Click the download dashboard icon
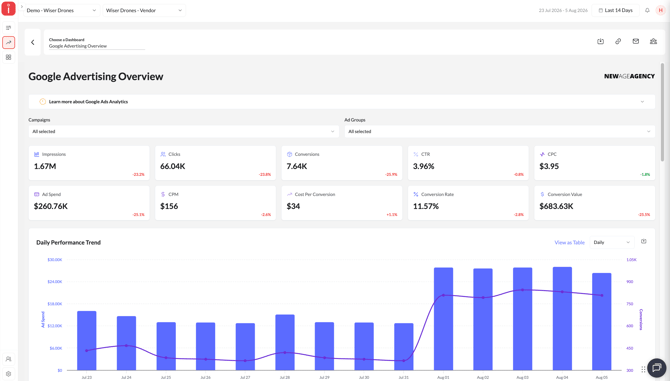This screenshot has width=670, height=381. (600, 41)
